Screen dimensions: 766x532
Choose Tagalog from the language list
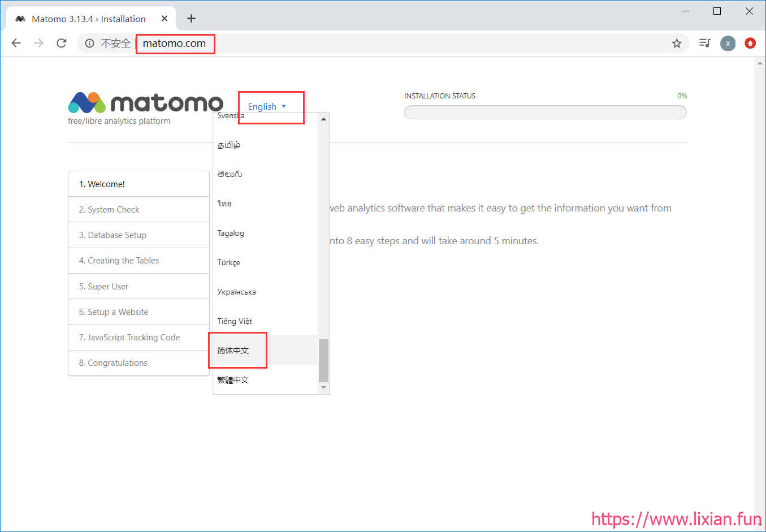[266, 233]
